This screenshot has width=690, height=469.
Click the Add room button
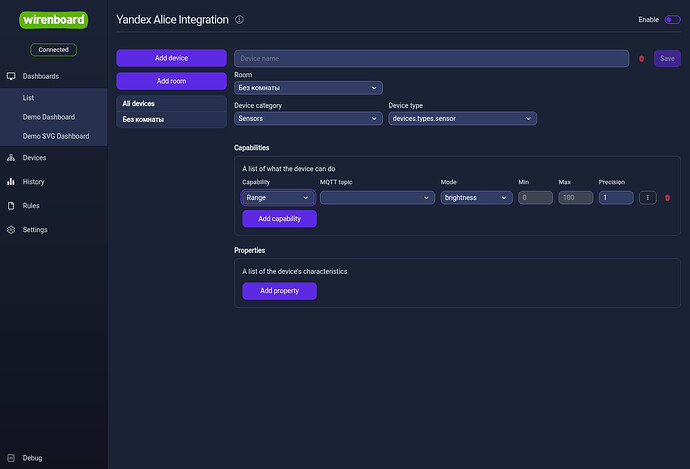tap(171, 81)
